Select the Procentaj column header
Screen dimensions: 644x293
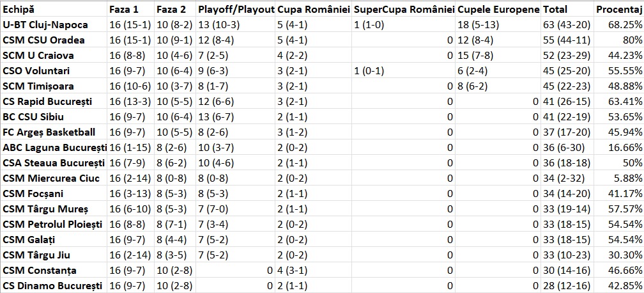619,9
